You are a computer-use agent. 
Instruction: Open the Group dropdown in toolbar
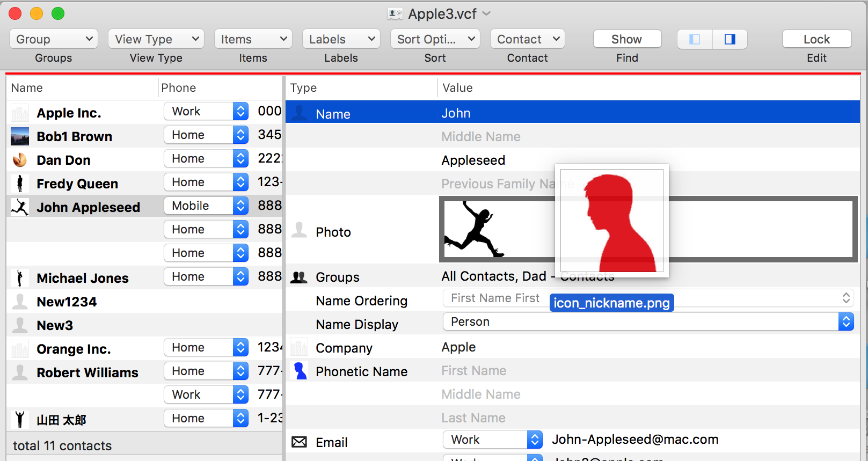pos(54,39)
